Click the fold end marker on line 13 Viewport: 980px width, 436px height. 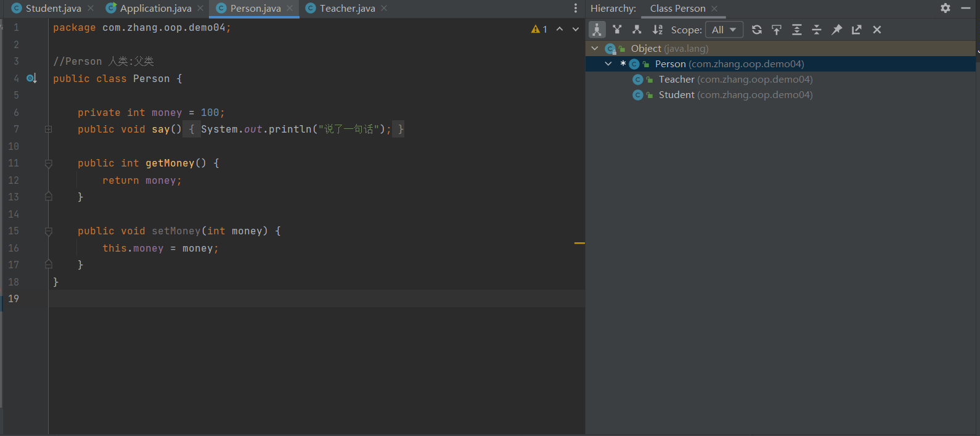[x=48, y=197]
